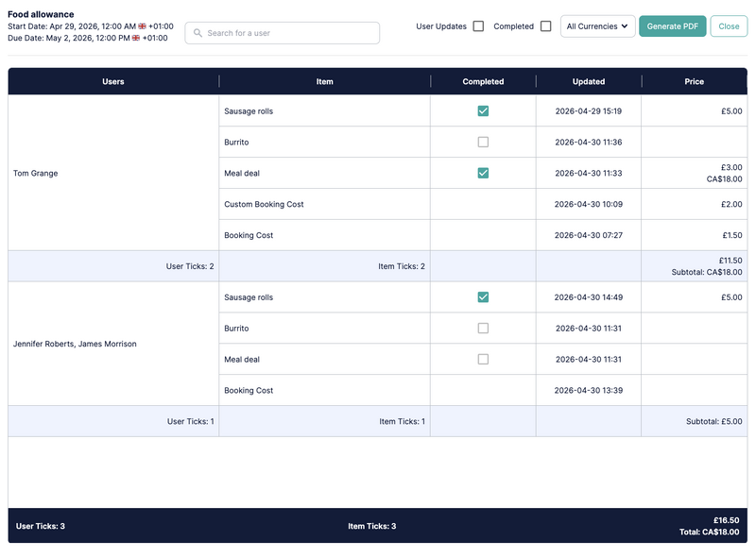Click the 2026-04-30 10:09 updated timestamp
Screen dimensions: 756x558
pos(588,204)
